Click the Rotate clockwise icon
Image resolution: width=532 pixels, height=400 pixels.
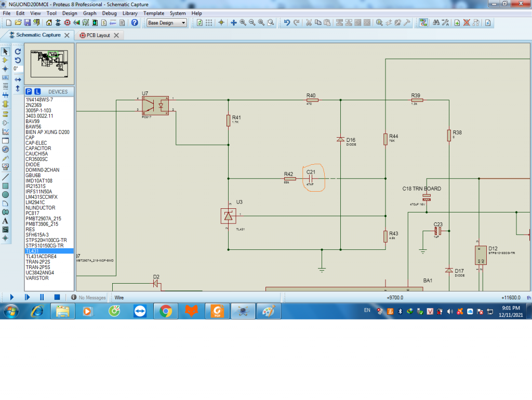(18, 52)
